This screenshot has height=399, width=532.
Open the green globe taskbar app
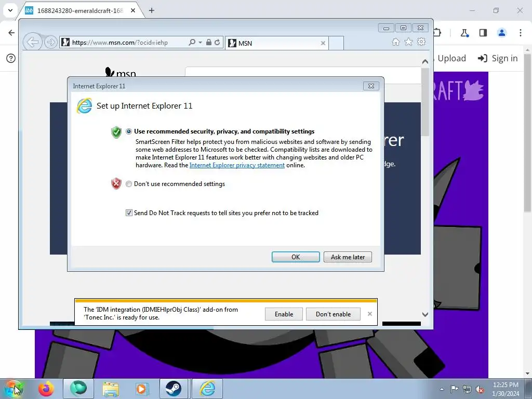tap(78, 389)
